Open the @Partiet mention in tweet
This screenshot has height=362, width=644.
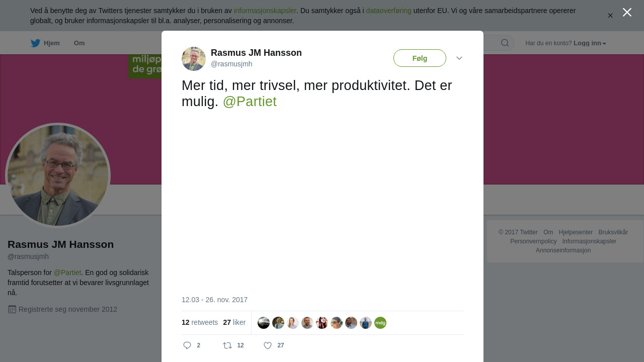click(x=250, y=102)
